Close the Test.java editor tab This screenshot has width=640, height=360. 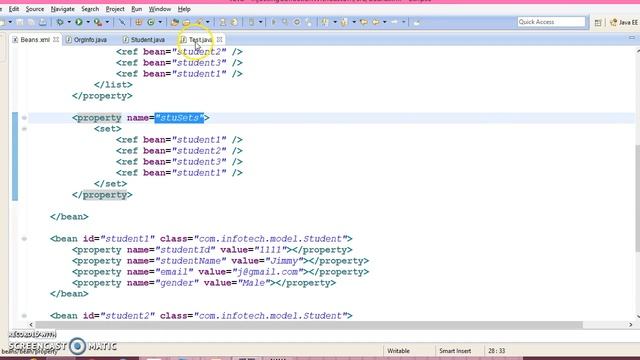click(x=220, y=40)
